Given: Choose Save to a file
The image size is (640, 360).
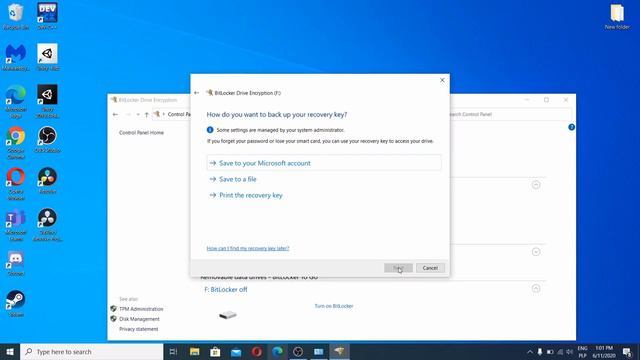Looking at the screenshot, I should (238, 179).
